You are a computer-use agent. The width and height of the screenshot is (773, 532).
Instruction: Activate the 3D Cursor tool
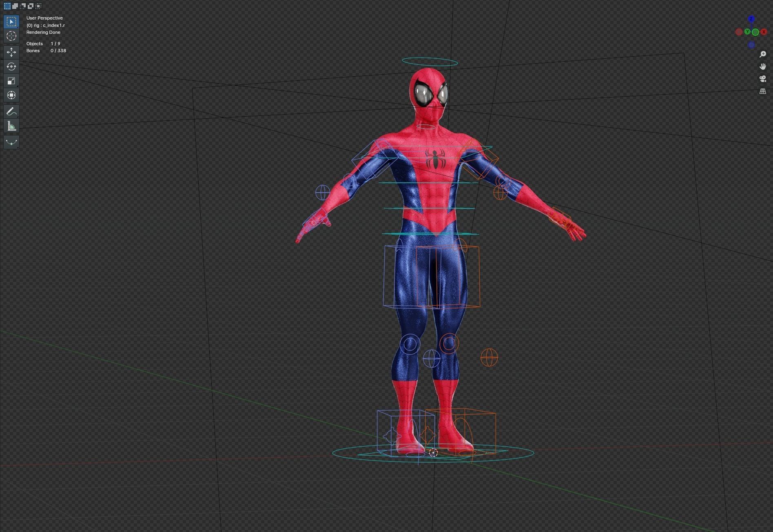point(11,36)
